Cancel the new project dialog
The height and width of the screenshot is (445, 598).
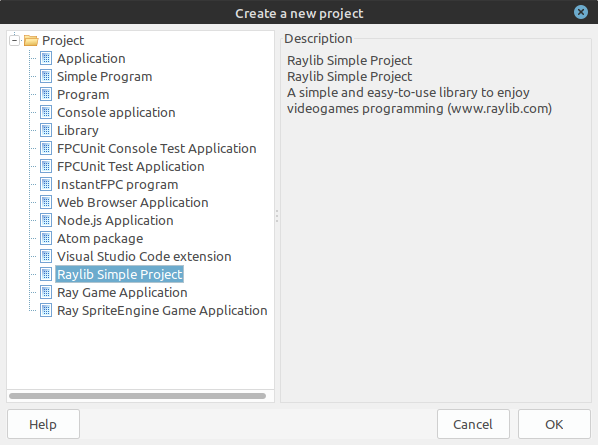coord(473,424)
